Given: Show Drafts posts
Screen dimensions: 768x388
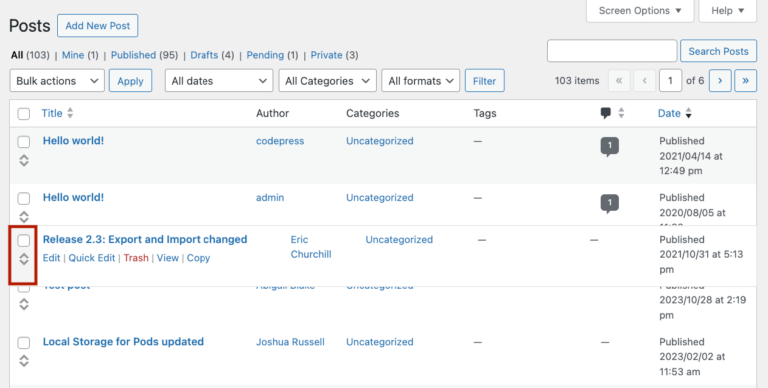Looking at the screenshot, I should tap(204, 55).
